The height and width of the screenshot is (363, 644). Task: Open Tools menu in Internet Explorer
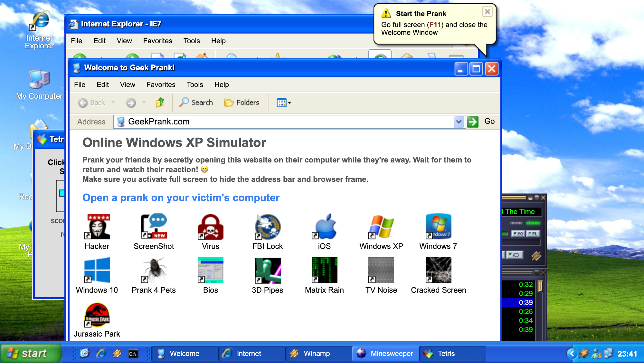[192, 41]
